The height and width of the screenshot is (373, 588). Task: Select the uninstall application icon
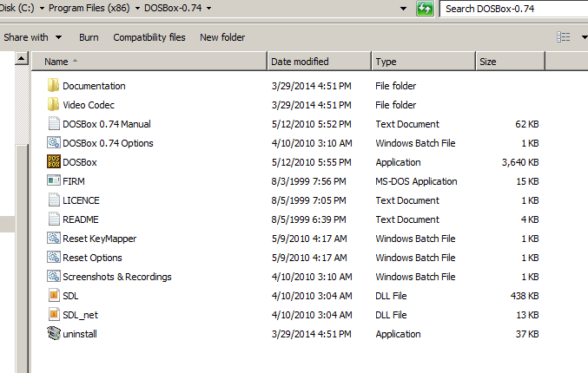tap(54, 334)
